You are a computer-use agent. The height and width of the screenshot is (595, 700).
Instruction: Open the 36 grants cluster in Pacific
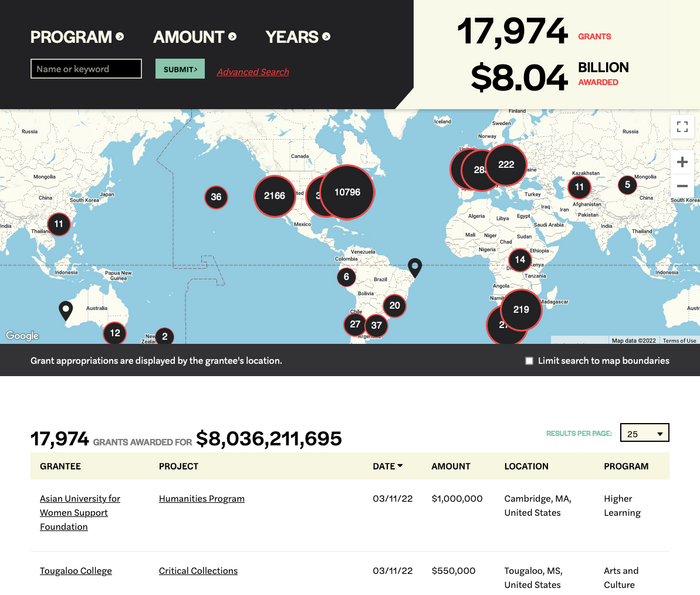[216, 197]
